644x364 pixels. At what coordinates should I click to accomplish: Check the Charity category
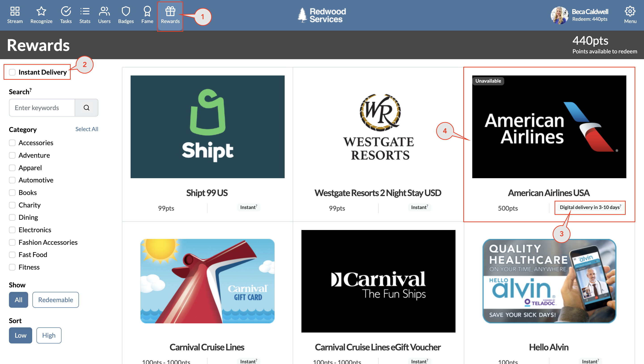(x=12, y=205)
